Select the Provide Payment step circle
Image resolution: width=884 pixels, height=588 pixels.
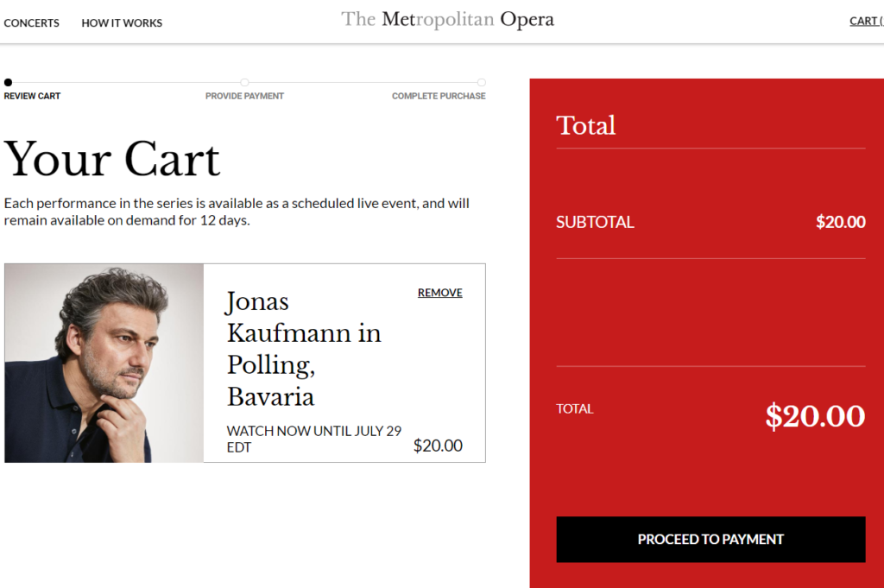244,82
